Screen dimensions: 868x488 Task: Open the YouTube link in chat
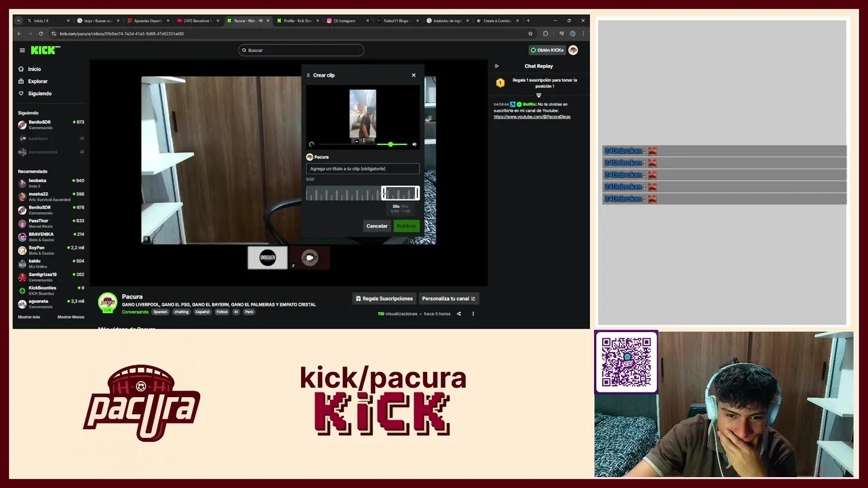click(532, 117)
